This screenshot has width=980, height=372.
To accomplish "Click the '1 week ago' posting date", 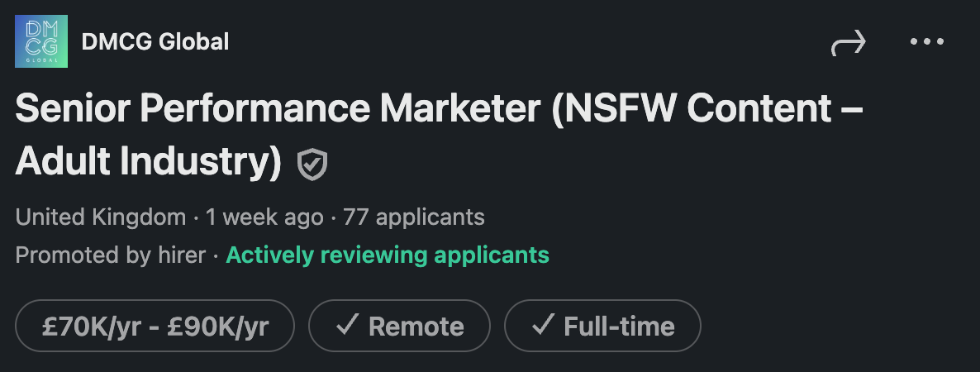I will click(x=264, y=217).
